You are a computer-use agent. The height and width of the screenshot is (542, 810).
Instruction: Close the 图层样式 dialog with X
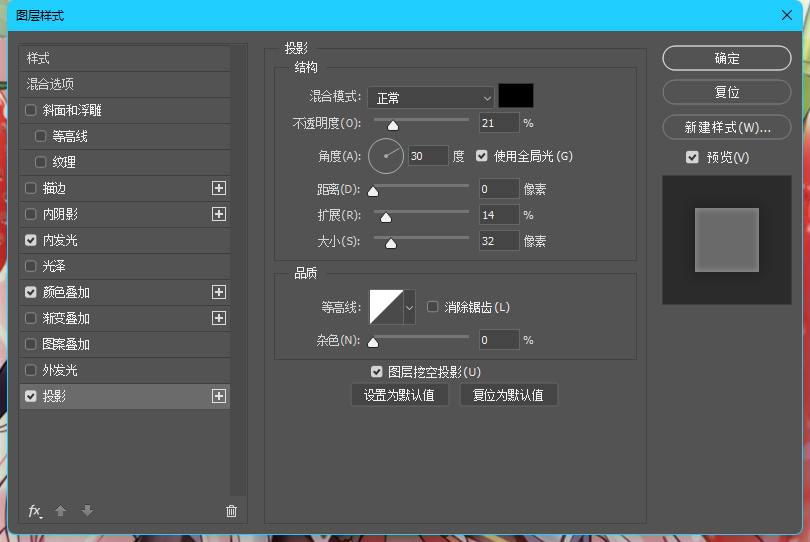(786, 16)
